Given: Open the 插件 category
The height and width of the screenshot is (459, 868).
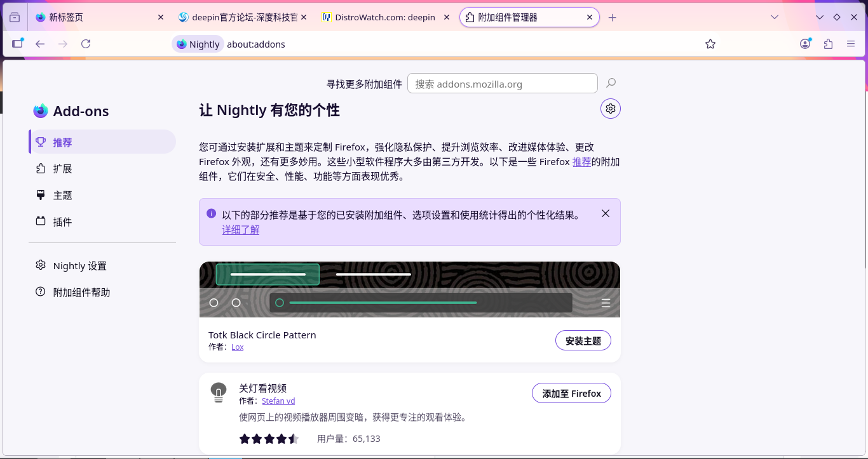Looking at the screenshot, I should tap(102, 222).
